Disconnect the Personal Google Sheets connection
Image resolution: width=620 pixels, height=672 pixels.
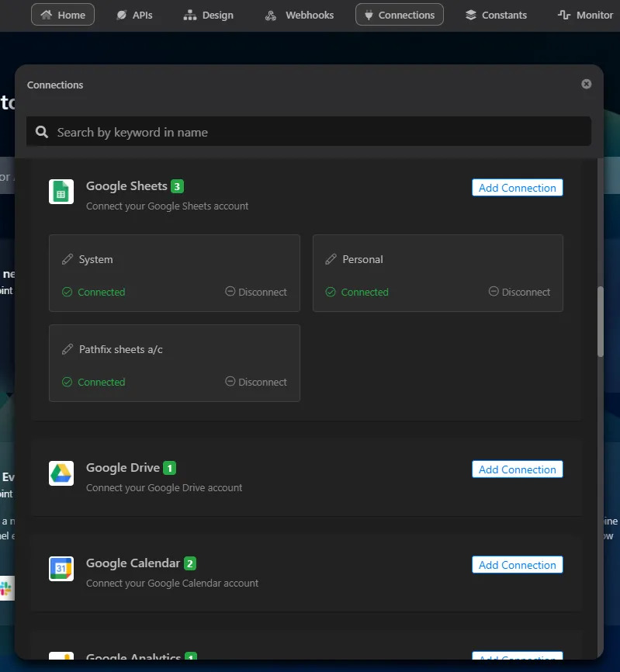pos(519,292)
